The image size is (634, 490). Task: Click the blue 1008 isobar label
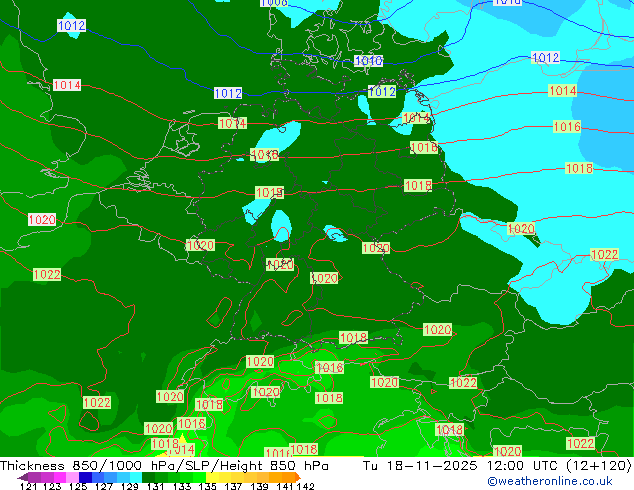click(x=274, y=3)
